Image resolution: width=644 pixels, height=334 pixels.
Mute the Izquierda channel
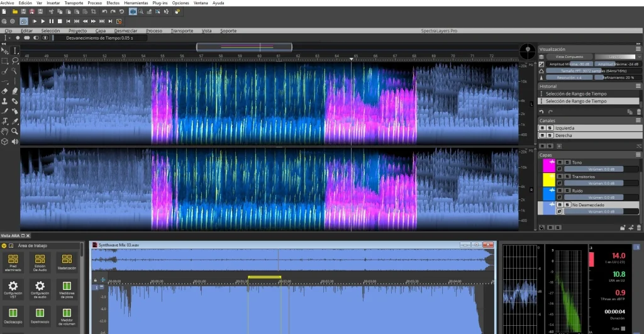(542, 128)
